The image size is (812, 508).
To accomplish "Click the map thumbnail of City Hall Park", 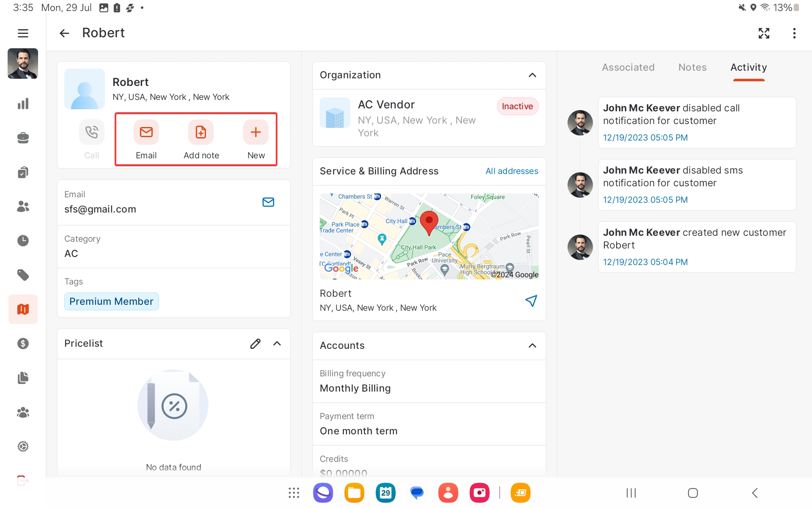I will coord(429,236).
